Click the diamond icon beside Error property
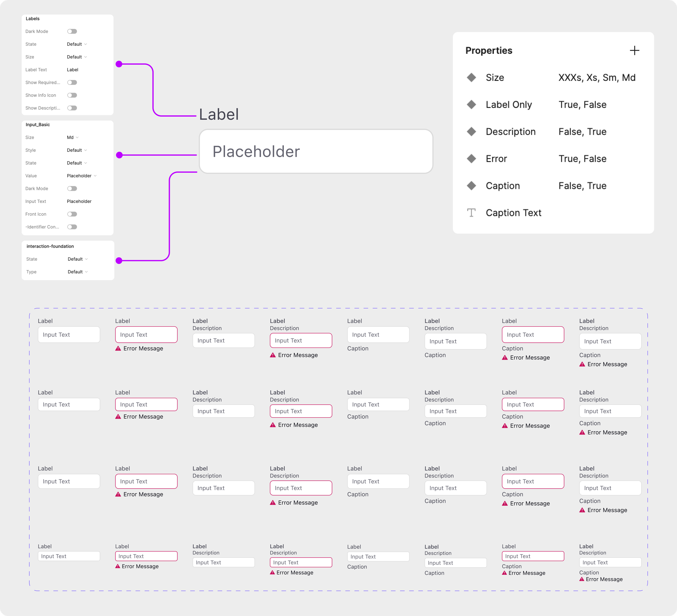The height and width of the screenshot is (616, 677). [471, 158]
